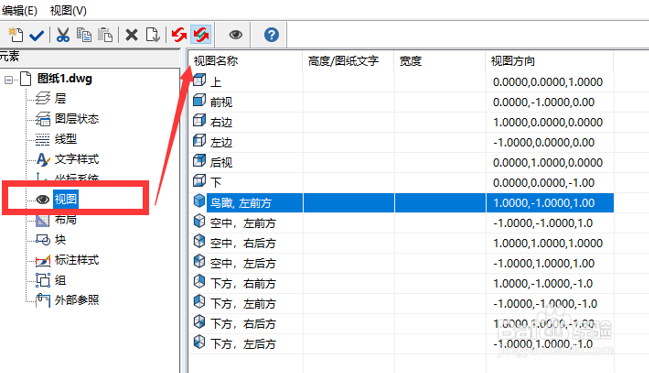Click the dashed lines icon beside 线型
The image size is (649, 373).
point(42,140)
